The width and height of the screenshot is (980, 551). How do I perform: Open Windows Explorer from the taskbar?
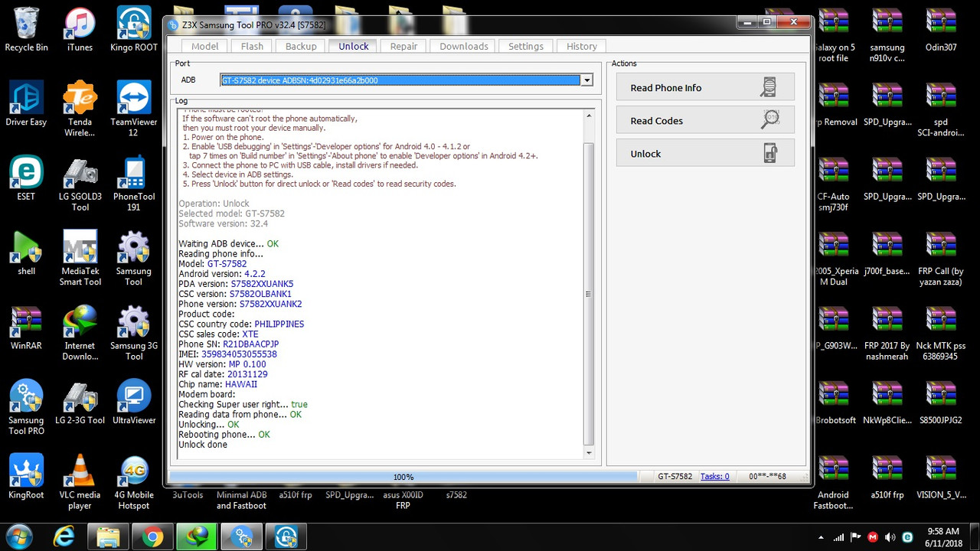pos(108,536)
